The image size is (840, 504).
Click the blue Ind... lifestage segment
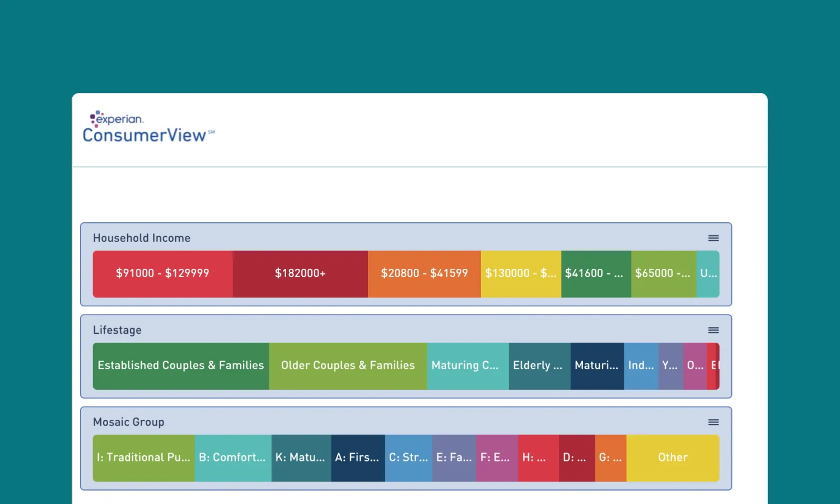click(641, 366)
